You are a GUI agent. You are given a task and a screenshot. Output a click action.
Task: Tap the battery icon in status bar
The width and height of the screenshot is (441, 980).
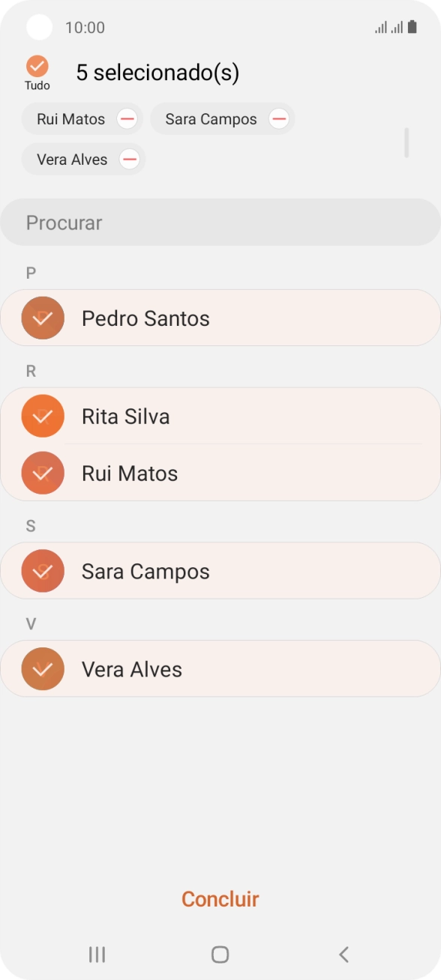coord(411,27)
